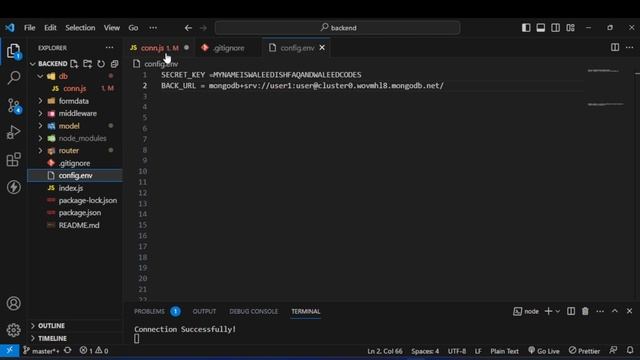Open terminal panel more actions ellipsis
The image size is (640, 360).
(600, 311)
